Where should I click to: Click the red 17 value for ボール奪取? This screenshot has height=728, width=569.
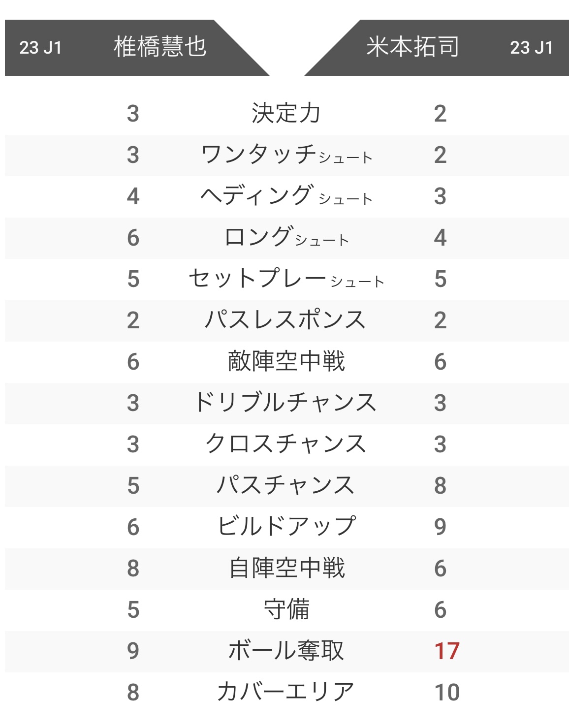[x=446, y=651]
